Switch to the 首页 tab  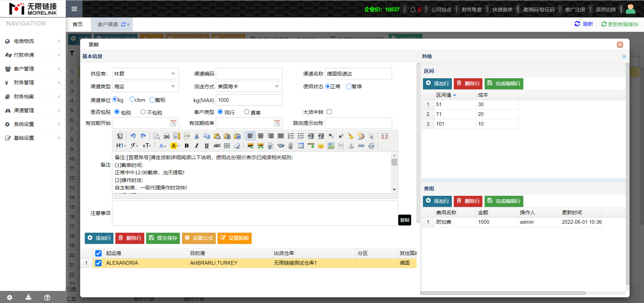(x=77, y=25)
